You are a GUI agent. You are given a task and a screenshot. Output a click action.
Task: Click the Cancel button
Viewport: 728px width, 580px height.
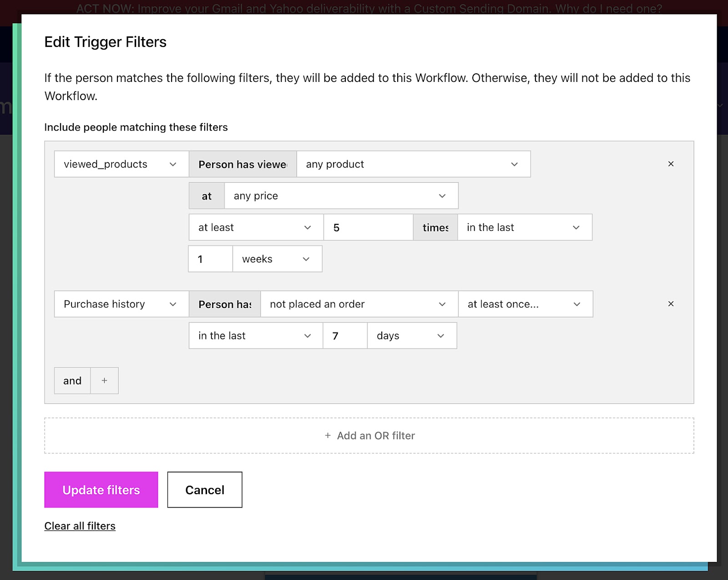click(204, 490)
